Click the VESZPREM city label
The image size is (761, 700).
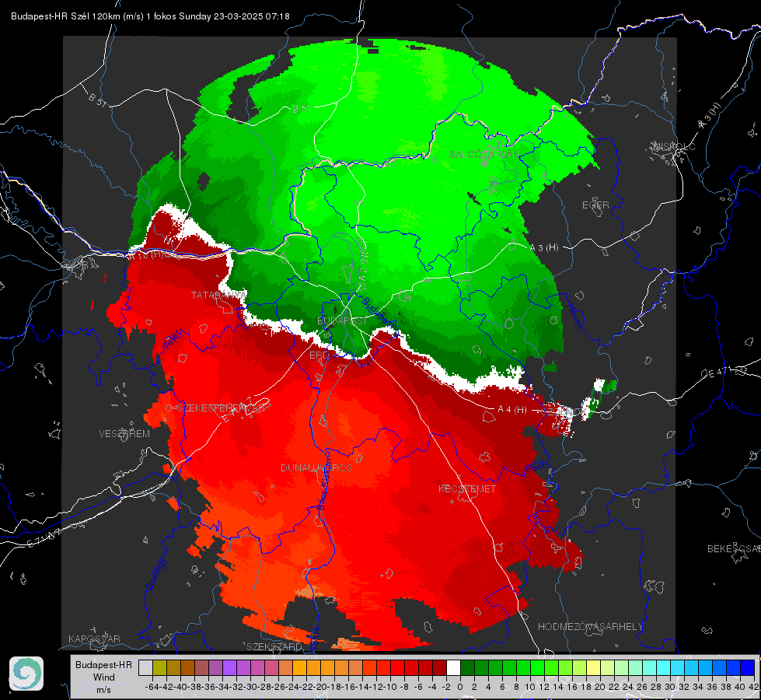(124, 434)
